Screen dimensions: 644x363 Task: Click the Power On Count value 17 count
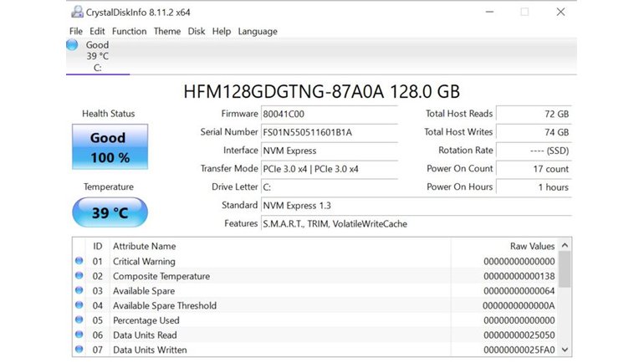(534, 169)
